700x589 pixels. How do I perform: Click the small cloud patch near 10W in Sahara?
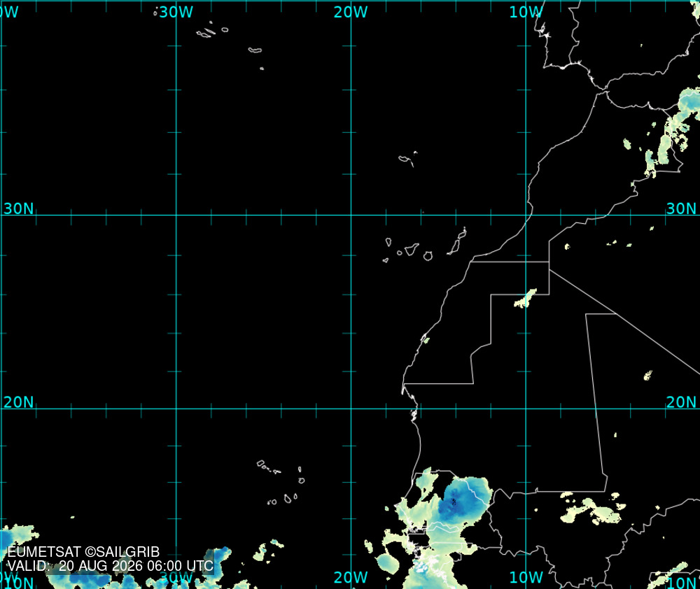coord(526,299)
